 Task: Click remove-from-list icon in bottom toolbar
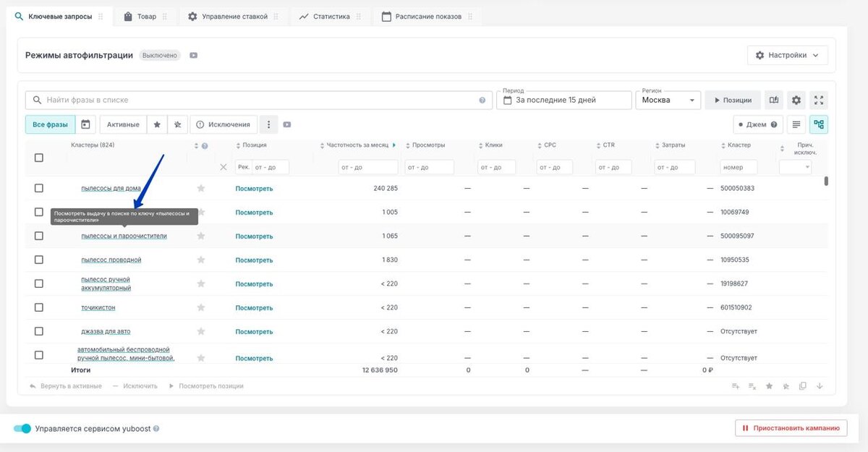pos(752,386)
